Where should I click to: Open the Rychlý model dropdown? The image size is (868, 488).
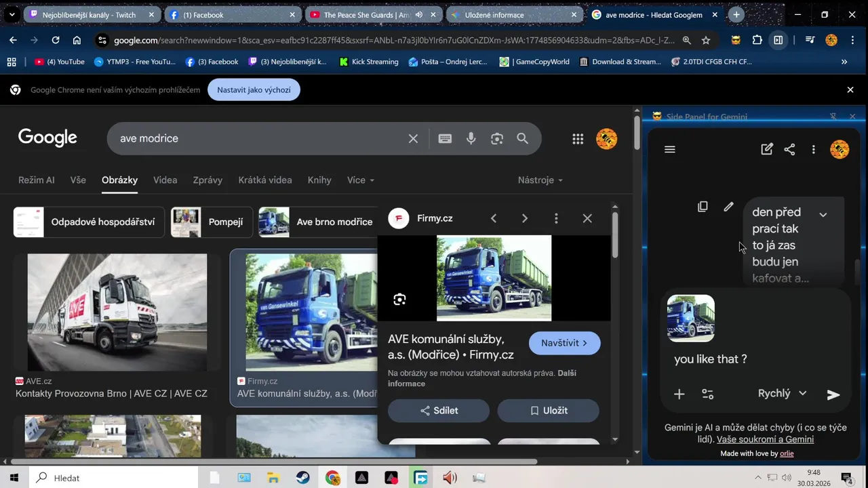tap(782, 393)
